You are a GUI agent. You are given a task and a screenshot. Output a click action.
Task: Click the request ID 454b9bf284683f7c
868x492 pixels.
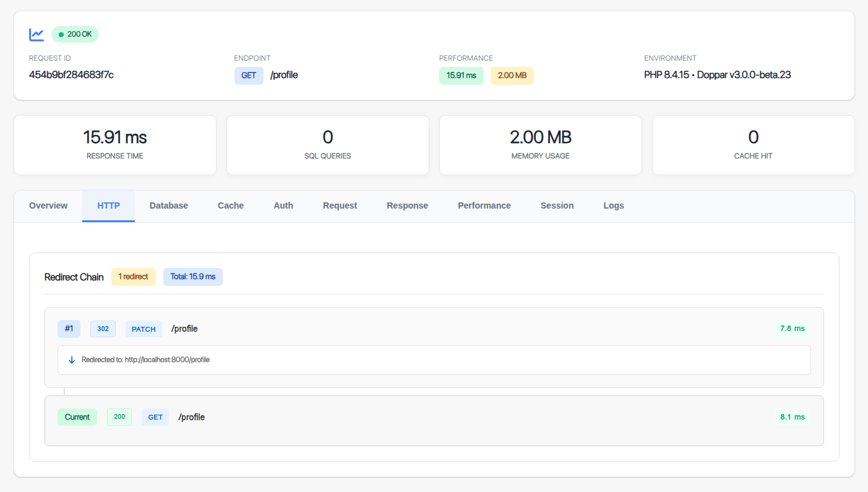[x=71, y=75]
